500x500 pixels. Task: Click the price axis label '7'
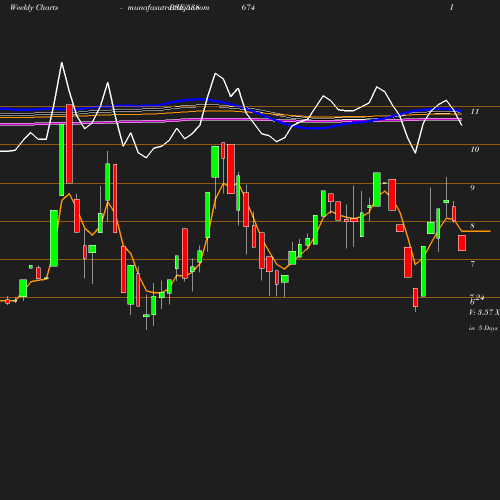pyautogui.click(x=472, y=264)
